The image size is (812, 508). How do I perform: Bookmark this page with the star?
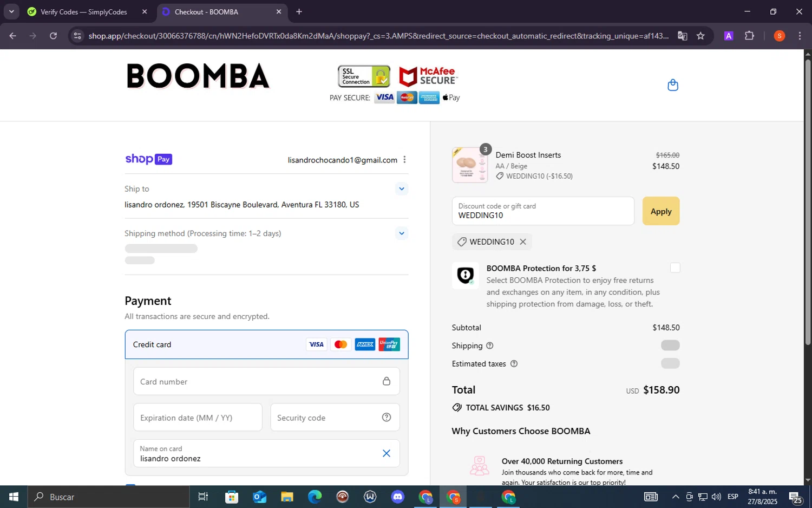pyautogui.click(x=700, y=36)
